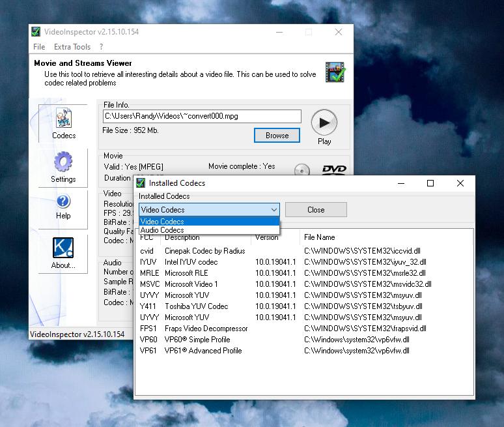Minimize the VideoInspector main window
Image resolution: width=504 pixels, height=427 pixels.
point(279,32)
